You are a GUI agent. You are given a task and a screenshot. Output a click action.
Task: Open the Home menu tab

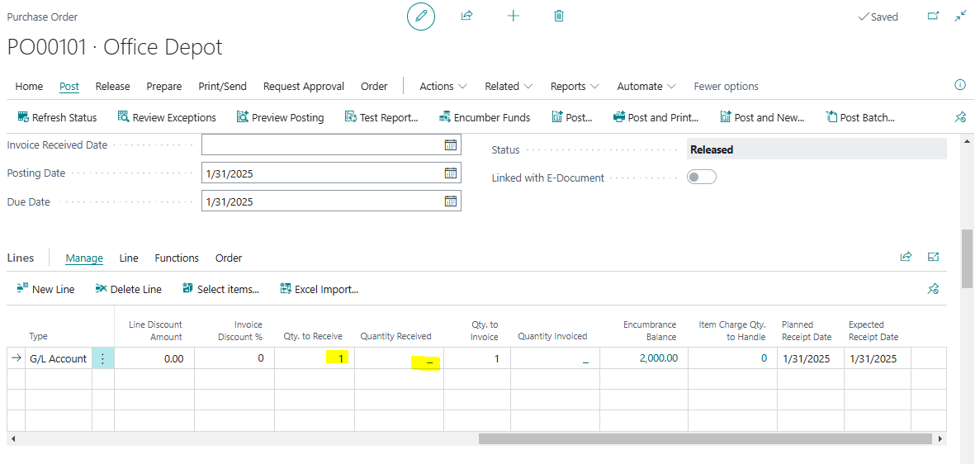pos(30,87)
